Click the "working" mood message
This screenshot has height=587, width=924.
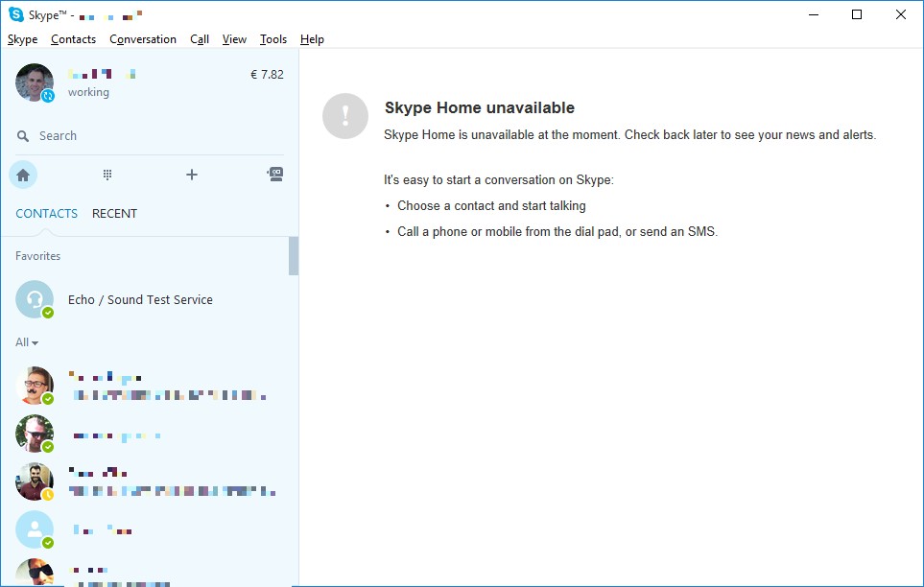[88, 92]
